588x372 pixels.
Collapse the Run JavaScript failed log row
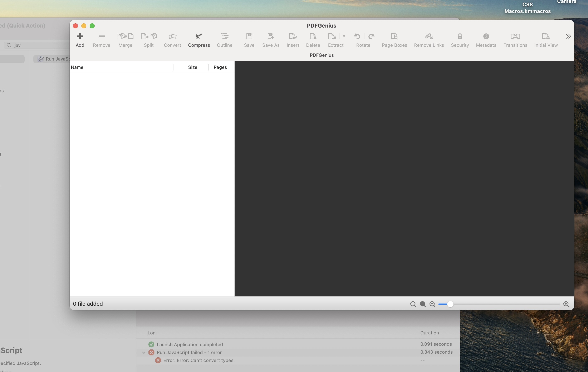coord(144,352)
